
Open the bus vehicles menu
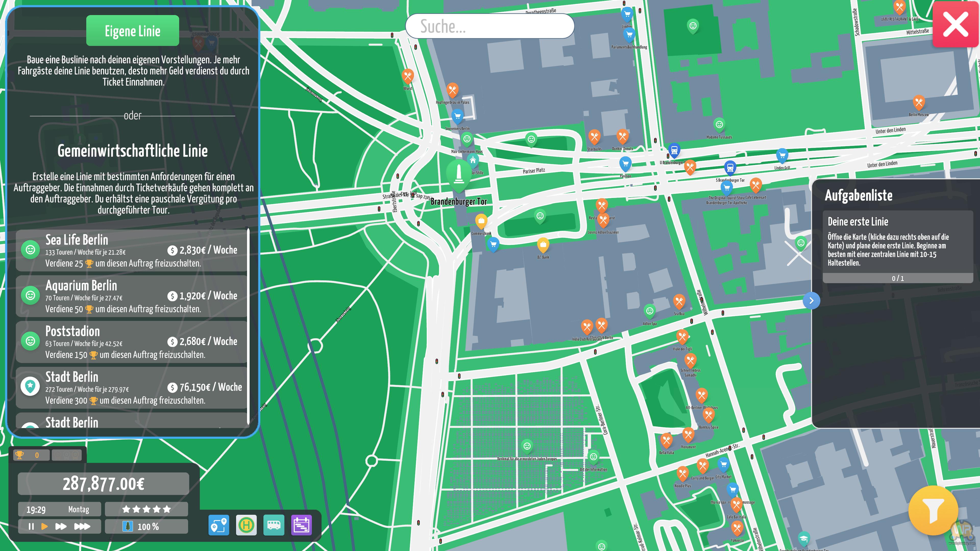pyautogui.click(x=274, y=525)
